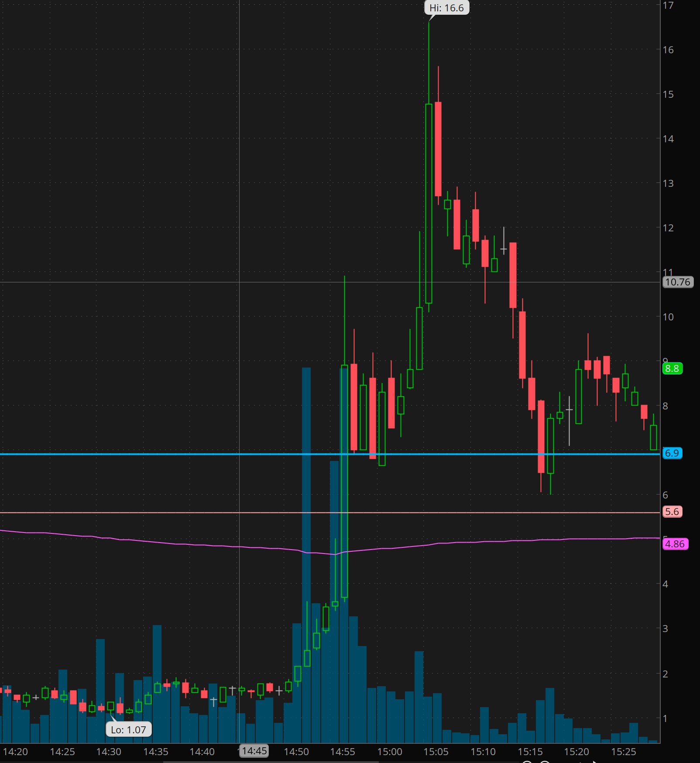Click the Hi: 16.6 high price bubble
This screenshot has width=700, height=763.
(447, 8)
